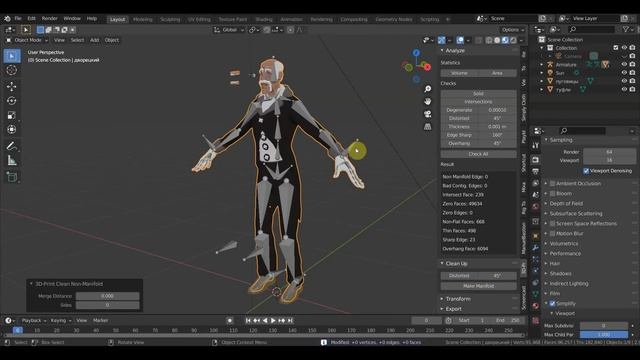Click the Intersections check button
Viewport: 640px width, 360px height.
click(x=478, y=102)
